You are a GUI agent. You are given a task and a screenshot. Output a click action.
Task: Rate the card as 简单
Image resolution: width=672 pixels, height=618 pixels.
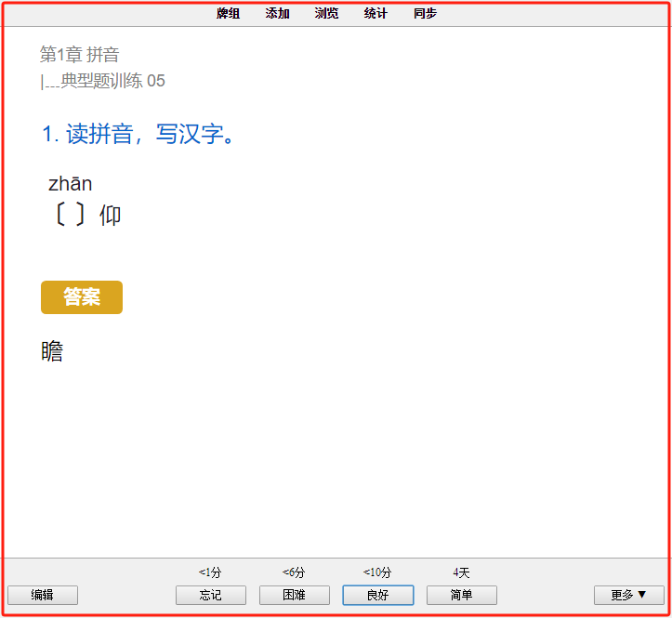462,595
